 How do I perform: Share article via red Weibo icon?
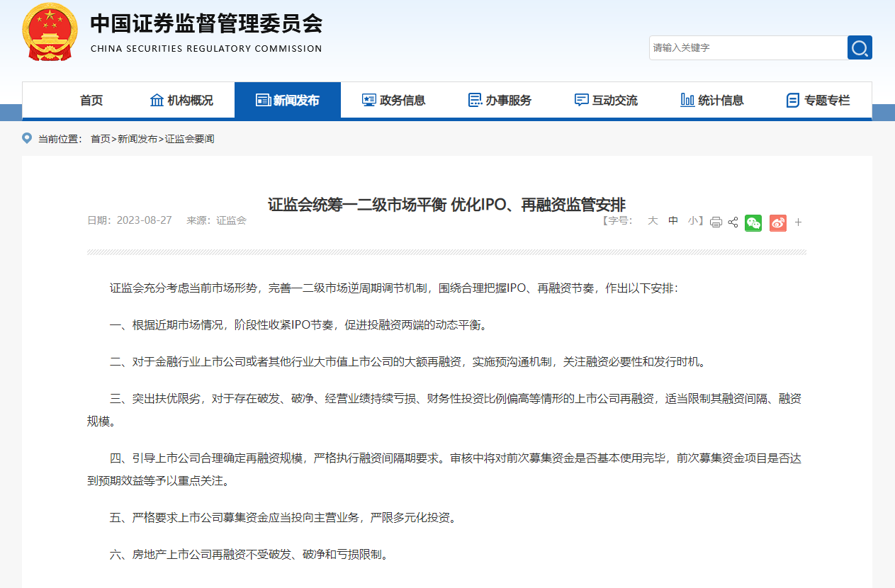tap(778, 222)
